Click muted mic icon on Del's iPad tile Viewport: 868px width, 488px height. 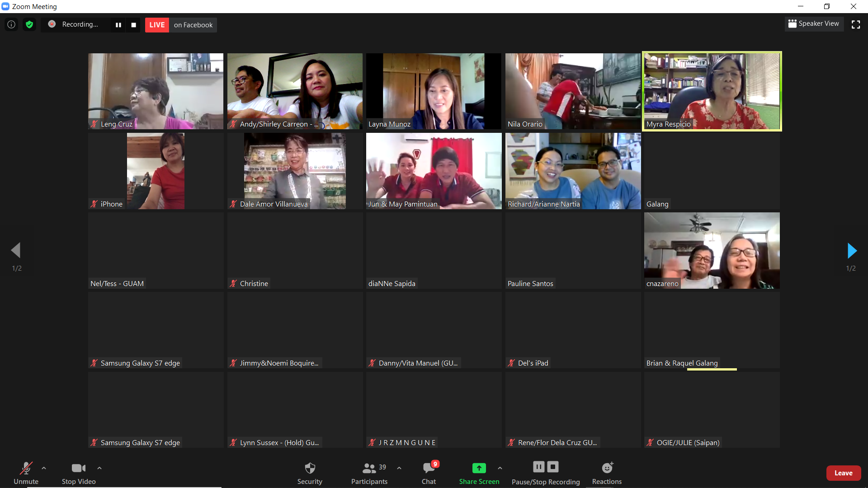tap(511, 363)
